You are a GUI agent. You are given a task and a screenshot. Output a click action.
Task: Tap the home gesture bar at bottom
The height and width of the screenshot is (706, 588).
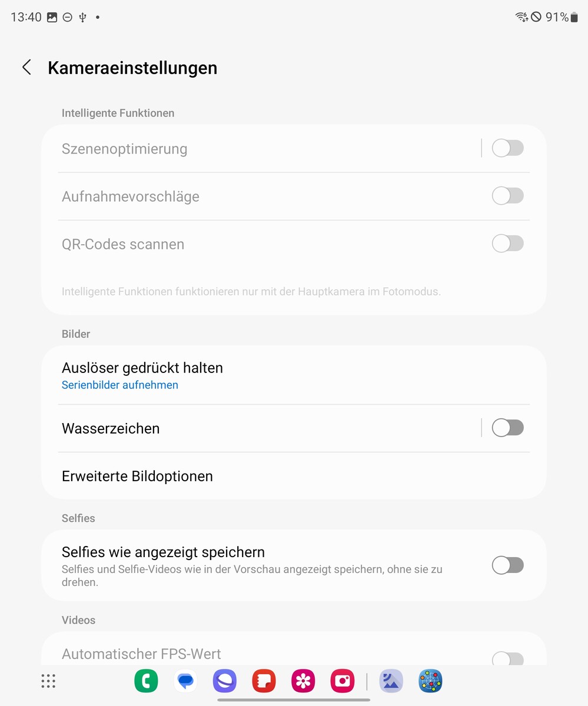(x=294, y=700)
